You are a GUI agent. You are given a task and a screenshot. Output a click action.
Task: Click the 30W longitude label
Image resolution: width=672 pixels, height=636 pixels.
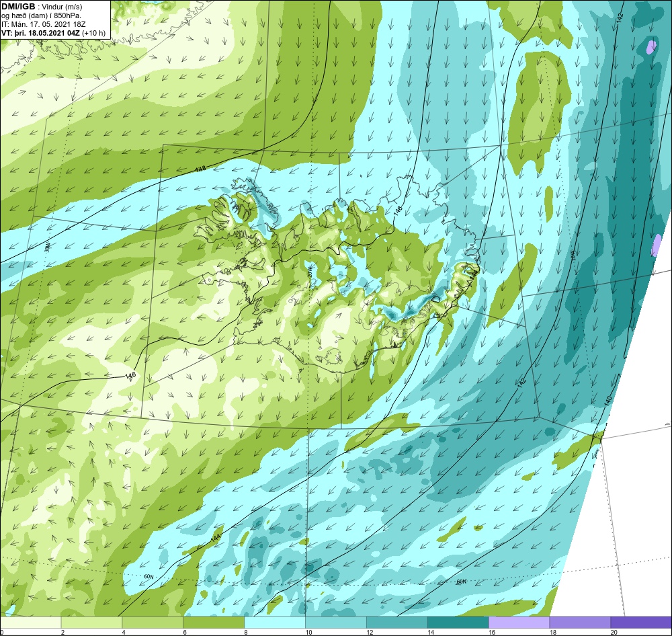pos(47,247)
